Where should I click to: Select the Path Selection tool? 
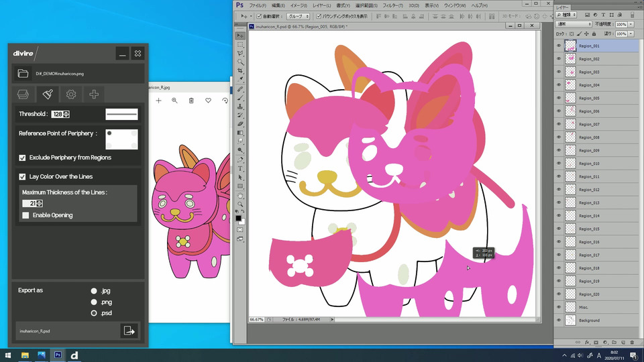(240, 177)
